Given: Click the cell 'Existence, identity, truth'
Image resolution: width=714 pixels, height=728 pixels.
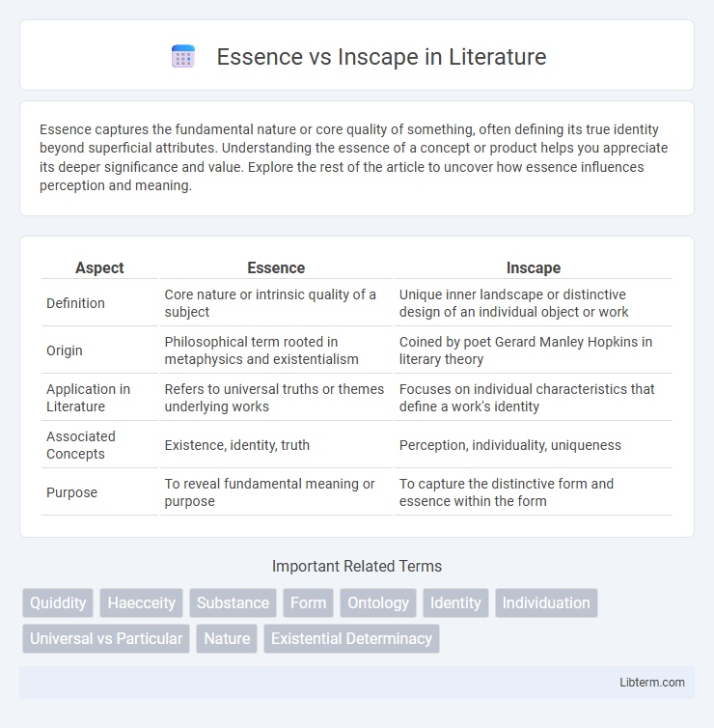Looking at the screenshot, I should (276, 445).
